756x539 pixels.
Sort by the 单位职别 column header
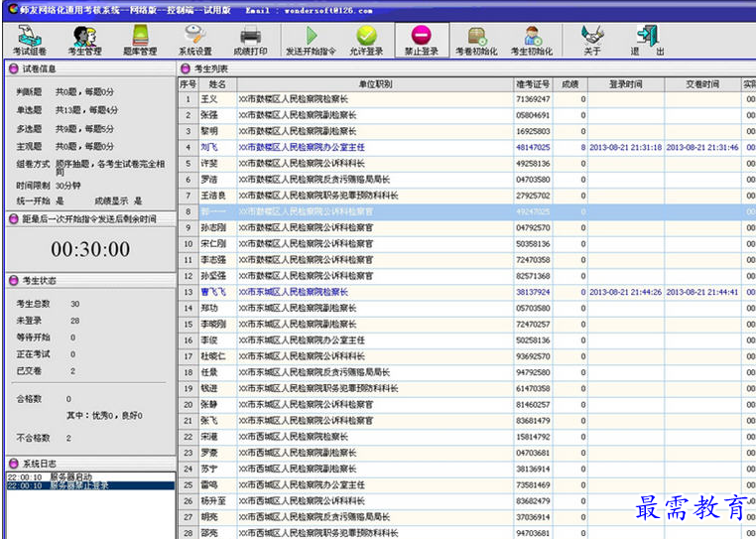point(375,84)
